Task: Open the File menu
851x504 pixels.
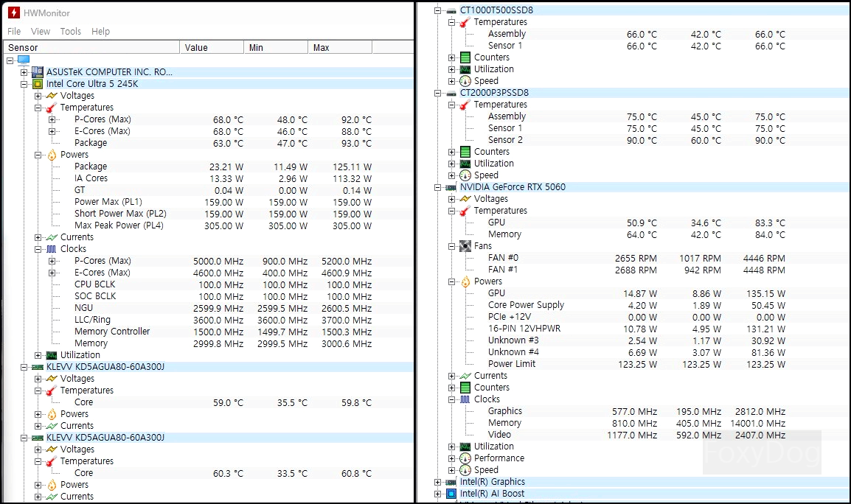Action: pyautogui.click(x=14, y=32)
